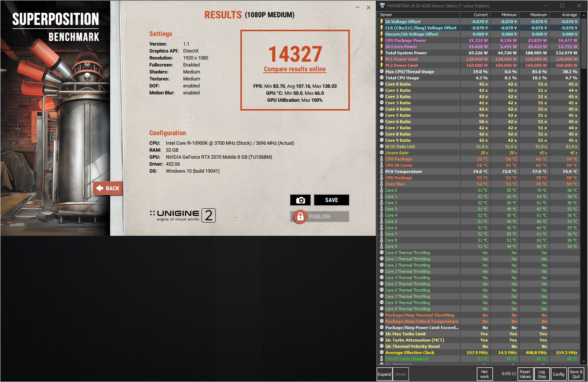Screen dimensions: 588x382
Task: Click the Current column header
Action: (x=475, y=15)
